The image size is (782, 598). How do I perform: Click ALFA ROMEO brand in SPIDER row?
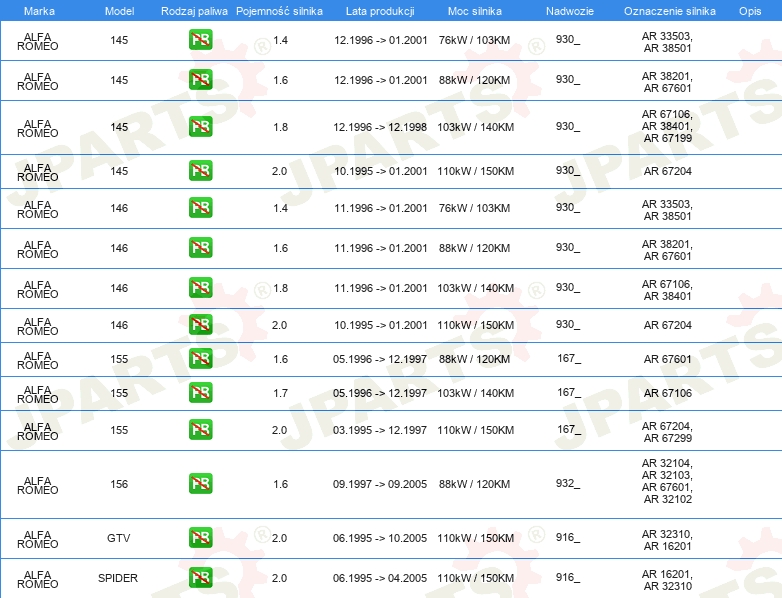(37, 580)
